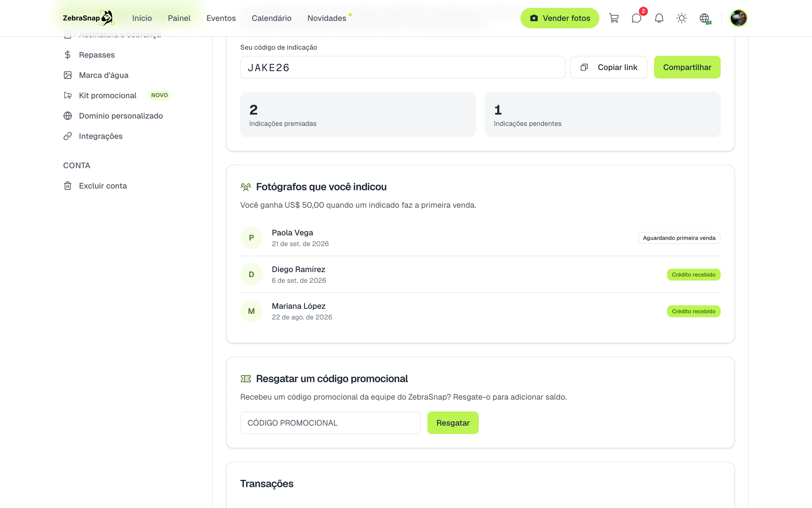Click the Resgatar button
The width and height of the screenshot is (812, 508).
coord(453,423)
